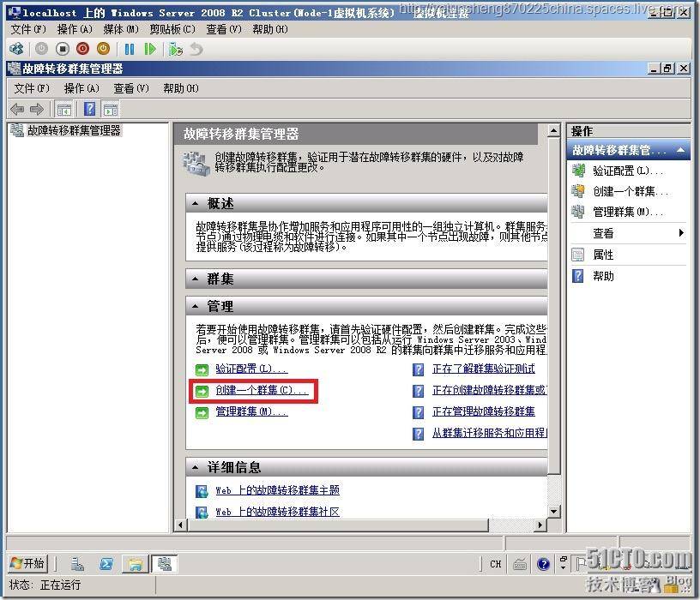Image resolution: width=700 pixels, height=600 pixels.
Task: Open 正在管理故障转移群集 help link
Action: [484, 411]
